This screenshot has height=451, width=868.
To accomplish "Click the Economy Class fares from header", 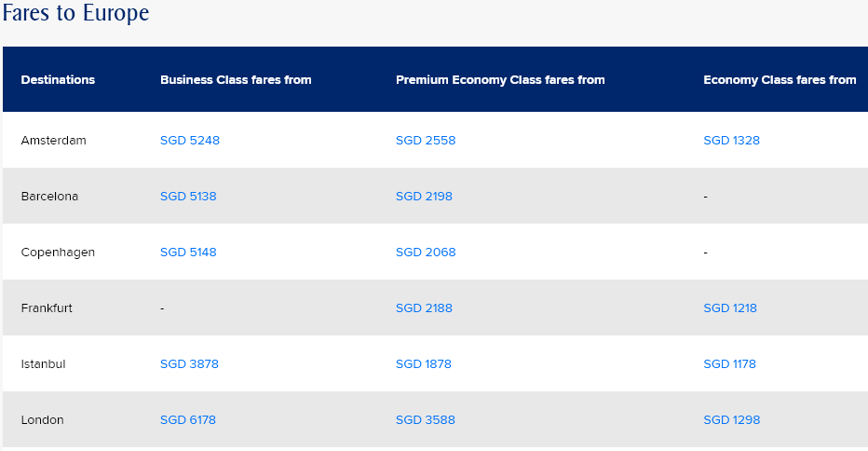I will pos(780,80).
